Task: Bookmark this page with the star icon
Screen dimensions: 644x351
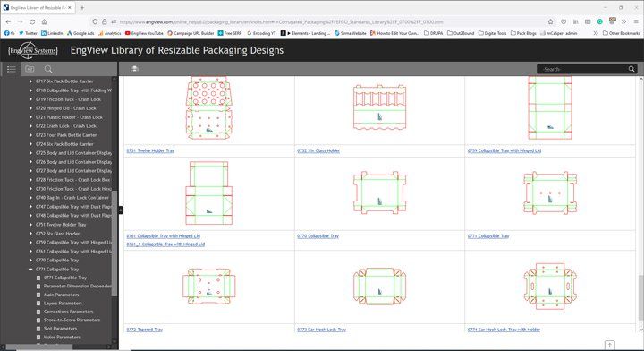Action: (x=550, y=21)
